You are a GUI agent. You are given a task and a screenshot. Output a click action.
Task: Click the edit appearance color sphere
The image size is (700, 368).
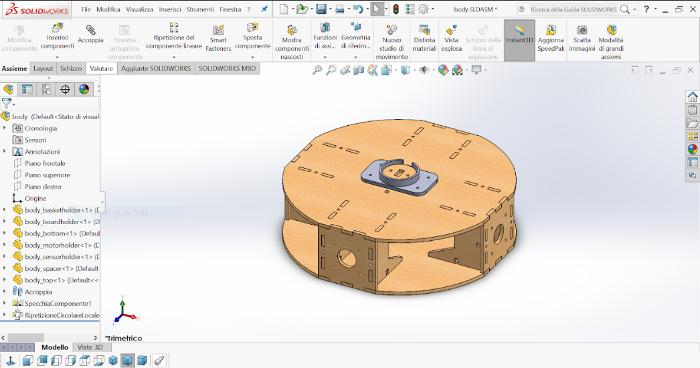coord(442,70)
